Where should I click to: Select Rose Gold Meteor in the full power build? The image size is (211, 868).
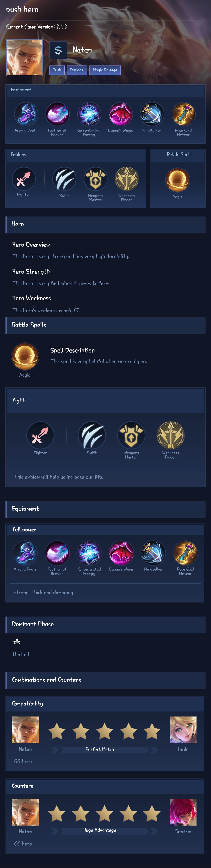(x=185, y=553)
